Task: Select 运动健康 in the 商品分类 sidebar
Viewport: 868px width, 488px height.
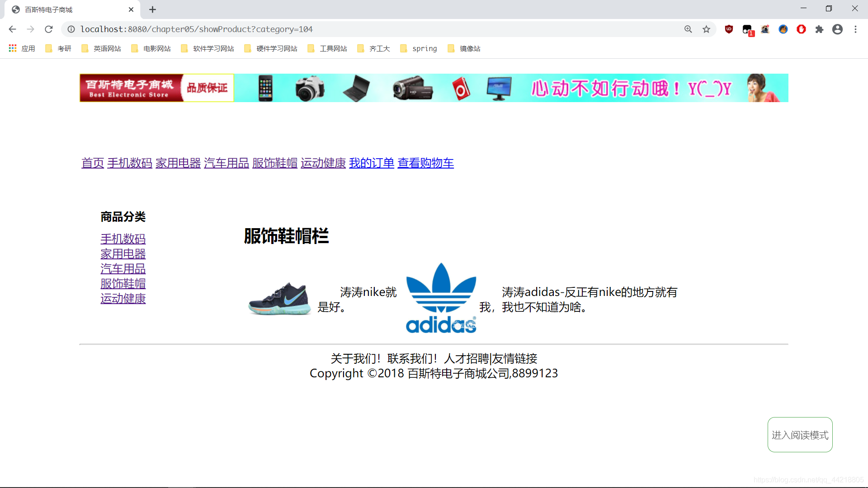Action: [x=123, y=298]
